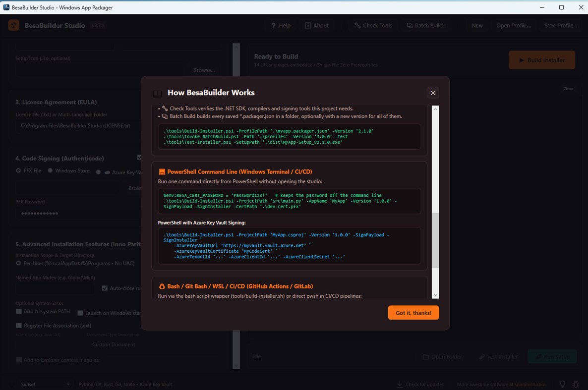
Task: Click the scroll down arrow in the dialog
Action: (435, 295)
